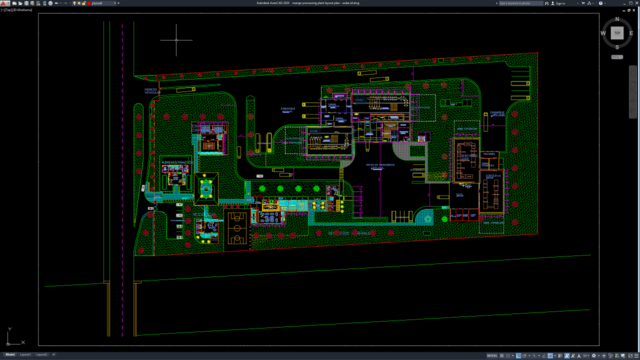Image resolution: width=640 pixels, height=360 pixels.
Task: Expand the Workspace switching dropdown arrow
Action: (x=599, y=356)
